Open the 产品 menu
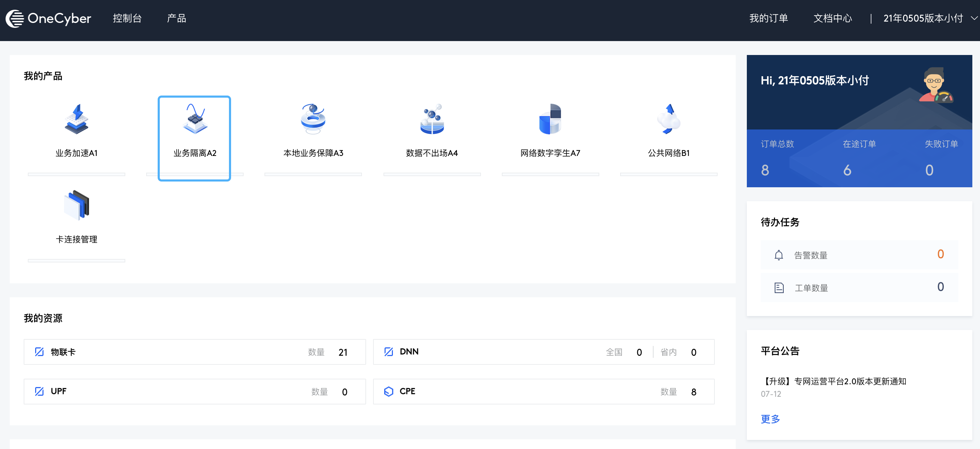The width and height of the screenshot is (980, 449). tap(176, 18)
